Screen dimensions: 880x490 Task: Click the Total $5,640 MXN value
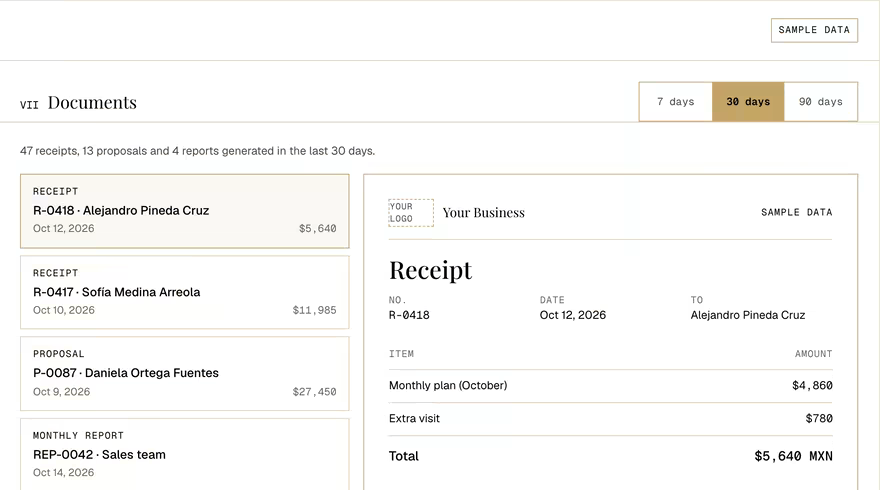(x=793, y=456)
